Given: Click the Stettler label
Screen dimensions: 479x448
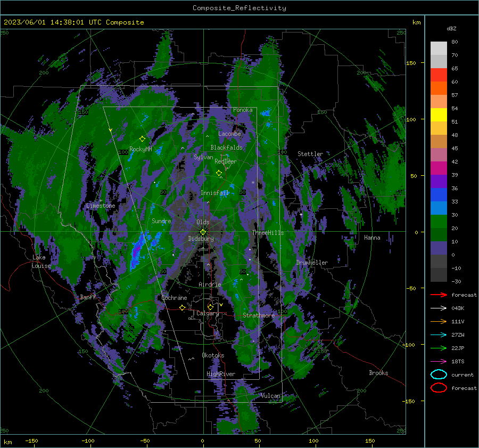Looking at the screenshot, I should click(310, 154).
